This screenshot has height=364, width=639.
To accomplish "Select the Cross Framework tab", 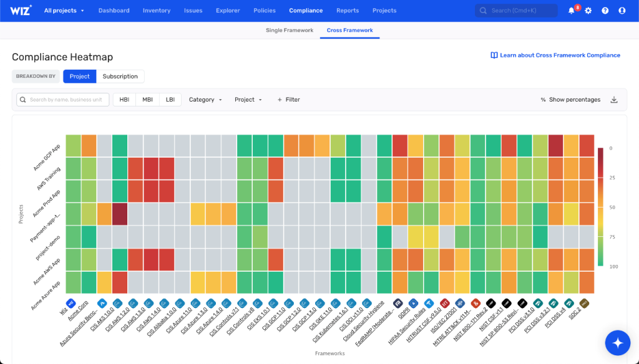I will coord(349,30).
